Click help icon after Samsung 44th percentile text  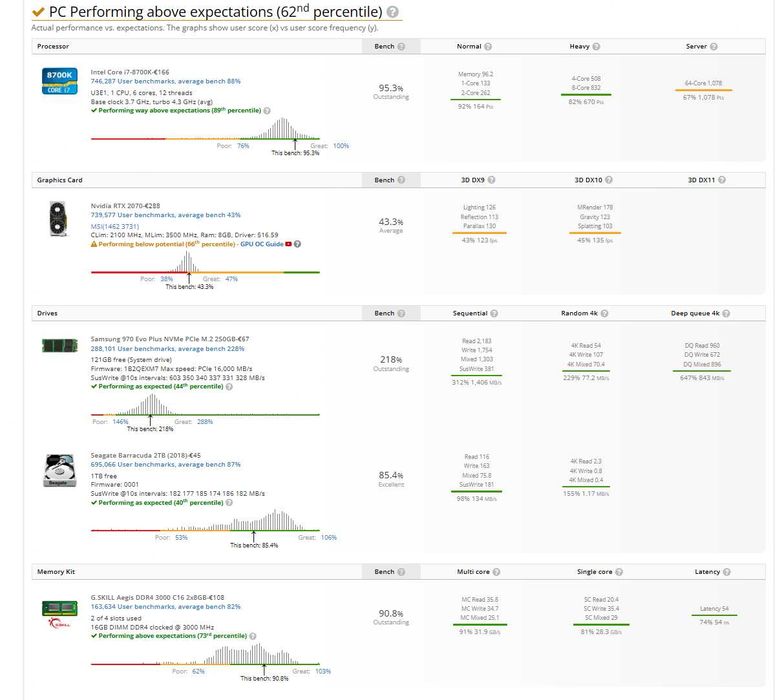coord(229,387)
